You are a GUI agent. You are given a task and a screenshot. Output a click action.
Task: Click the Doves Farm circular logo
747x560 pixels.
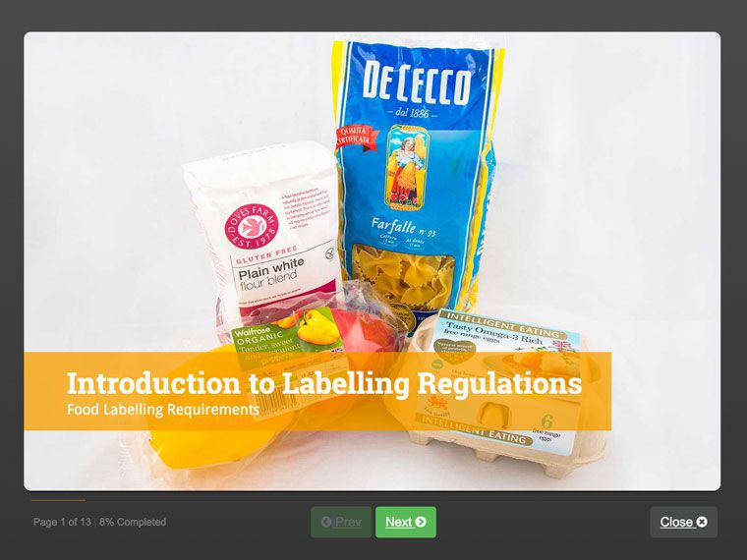[251, 227]
